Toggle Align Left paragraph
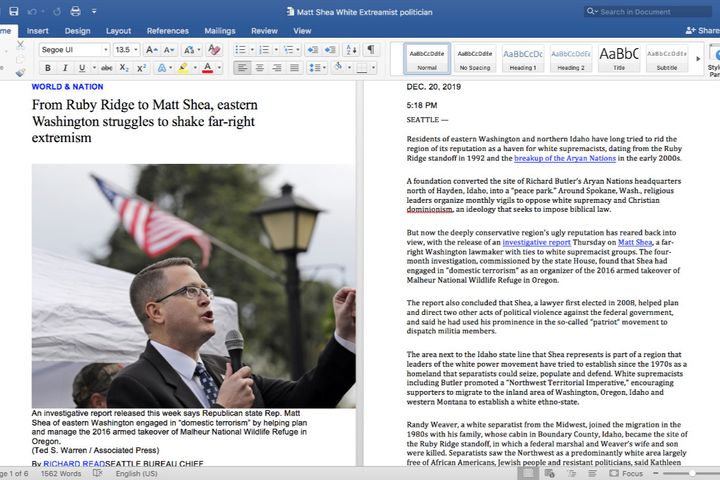This screenshot has height=480, width=720. coord(242,68)
